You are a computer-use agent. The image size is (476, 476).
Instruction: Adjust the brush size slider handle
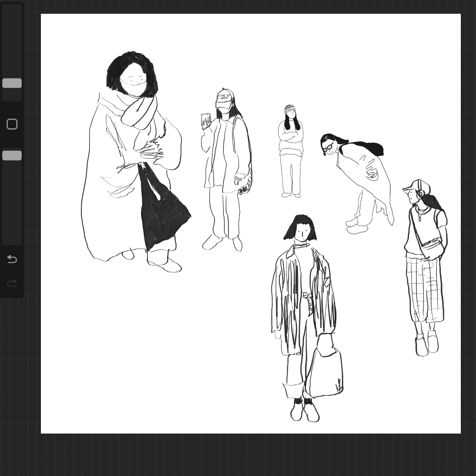pyautogui.click(x=12, y=83)
